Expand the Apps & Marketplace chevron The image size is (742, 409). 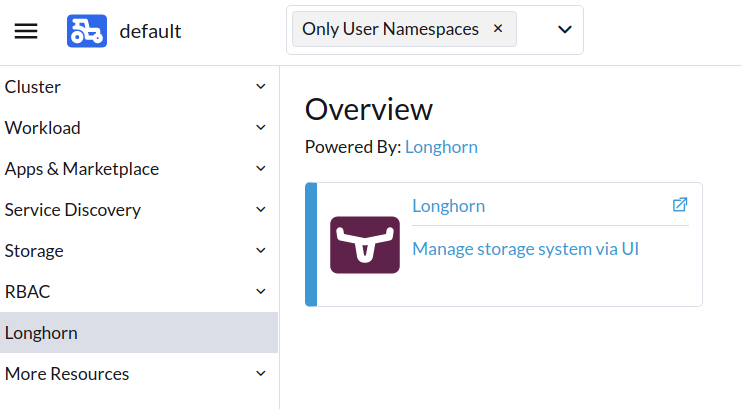261,169
